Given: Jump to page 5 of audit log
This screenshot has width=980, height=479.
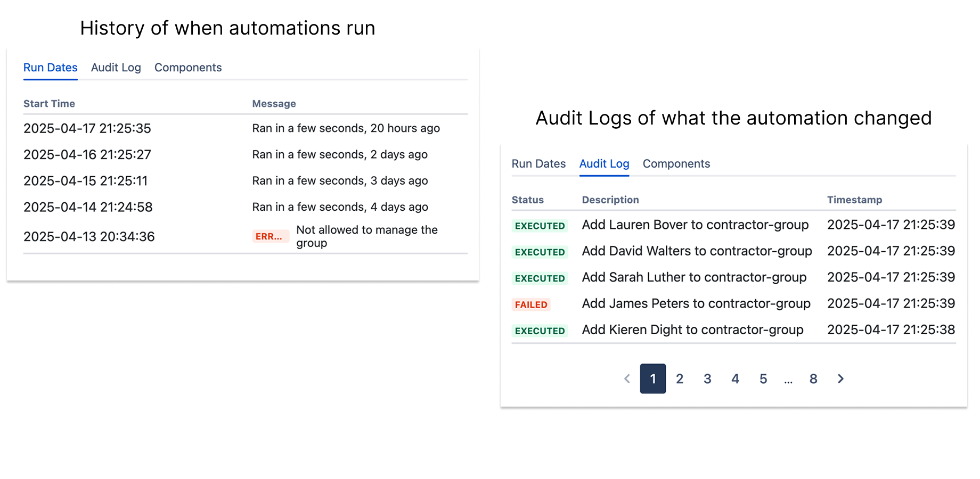Looking at the screenshot, I should pyautogui.click(x=763, y=378).
